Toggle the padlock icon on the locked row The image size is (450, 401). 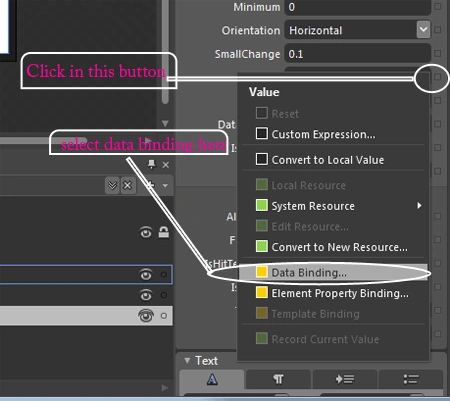(163, 232)
